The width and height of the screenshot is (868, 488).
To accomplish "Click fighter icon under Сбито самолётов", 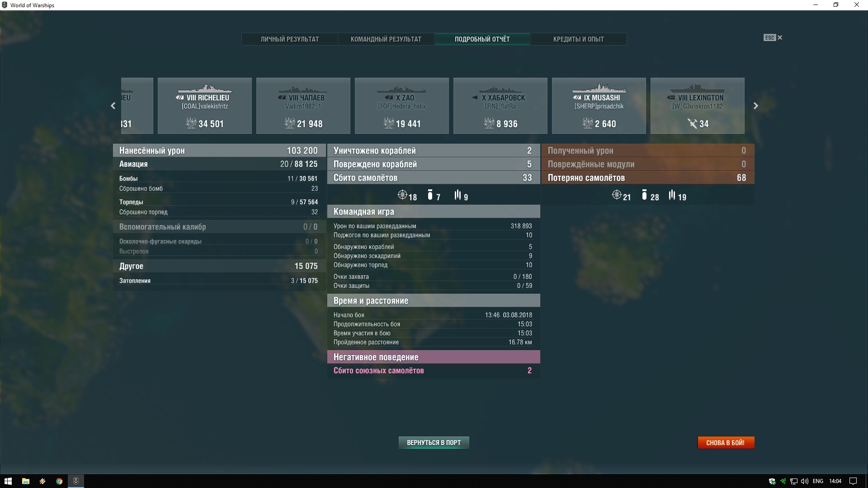I will click(x=402, y=195).
